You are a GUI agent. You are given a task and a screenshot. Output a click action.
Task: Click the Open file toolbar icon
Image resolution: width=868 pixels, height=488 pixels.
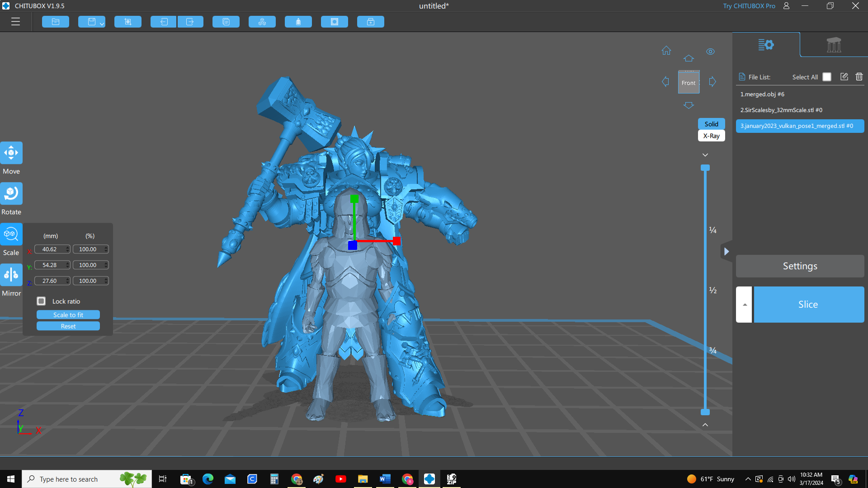tap(56, 22)
